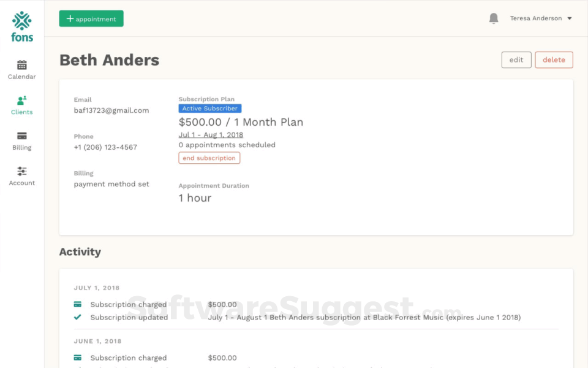Expand the Teresa Anderson user dropdown arrow

click(x=570, y=18)
